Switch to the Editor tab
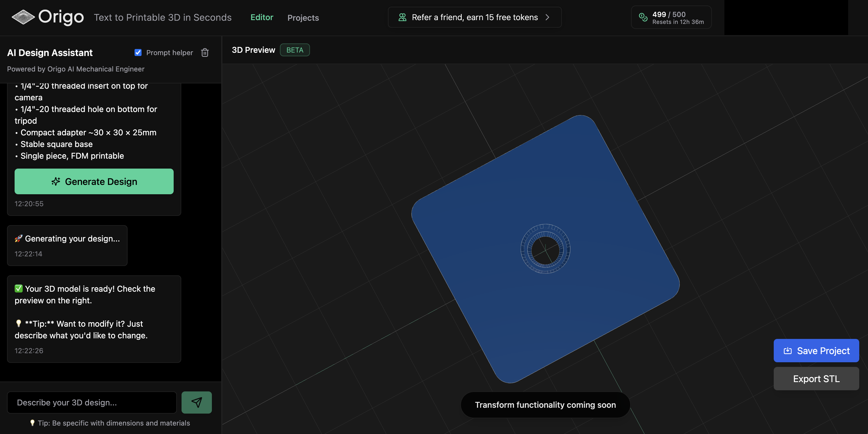868x434 pixels. pyautogui.click(x=262, y=17)
